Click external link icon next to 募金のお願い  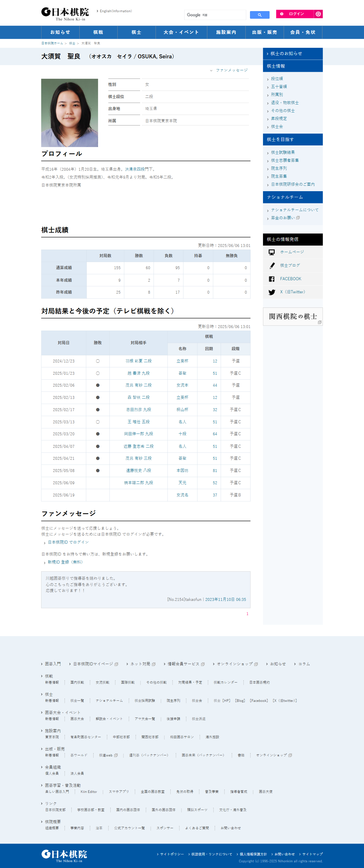[x=298, y=218]
